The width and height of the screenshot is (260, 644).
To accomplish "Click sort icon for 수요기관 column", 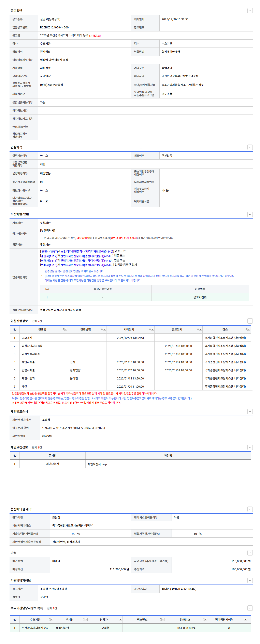I will [49, 619].
